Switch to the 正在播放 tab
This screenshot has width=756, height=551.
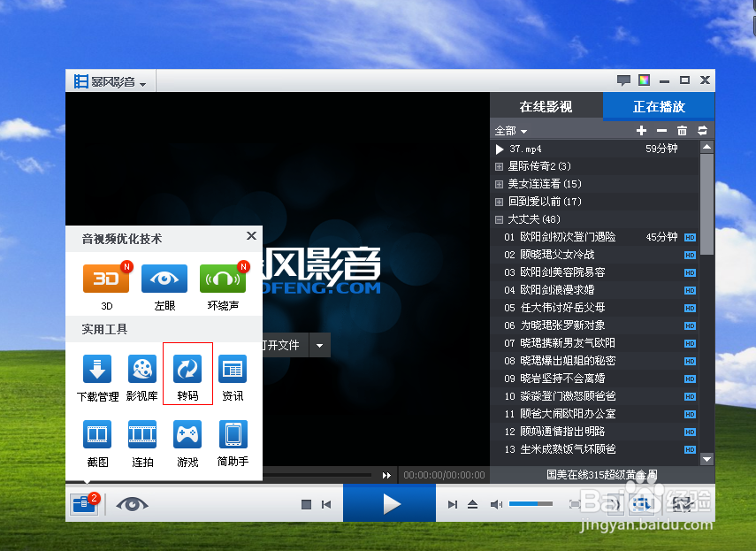659,106
